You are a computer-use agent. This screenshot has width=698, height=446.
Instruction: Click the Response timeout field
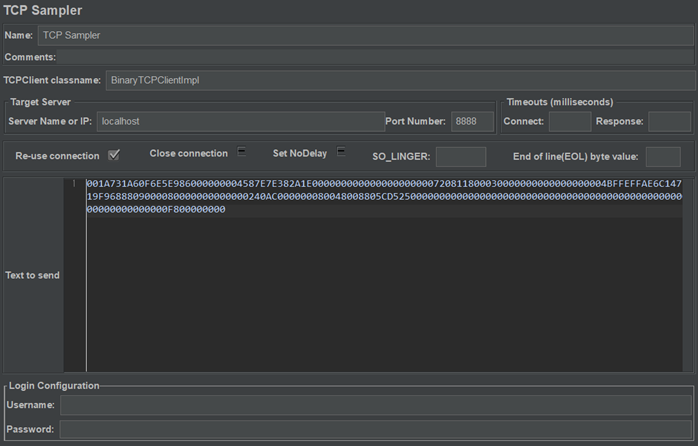point(669,121)
